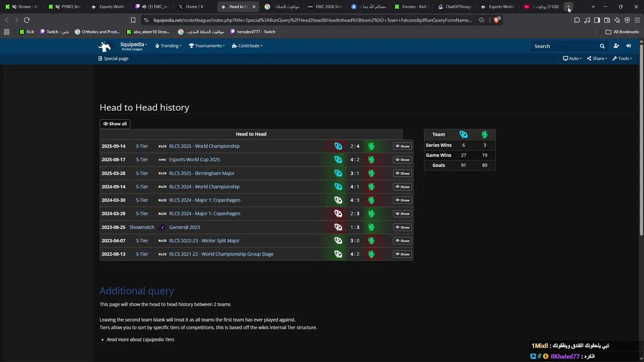
Task: Open the Showmatch tier link
Action: (142, 227)
